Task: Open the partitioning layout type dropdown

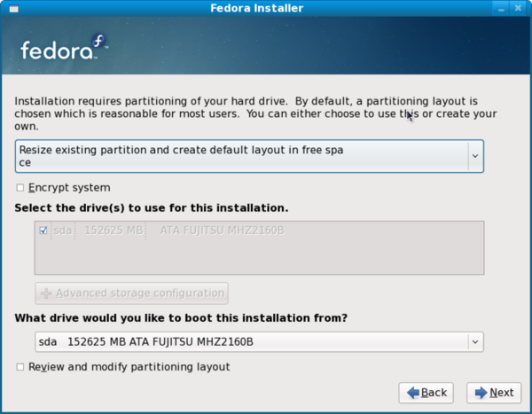Action: coord(249,156)
